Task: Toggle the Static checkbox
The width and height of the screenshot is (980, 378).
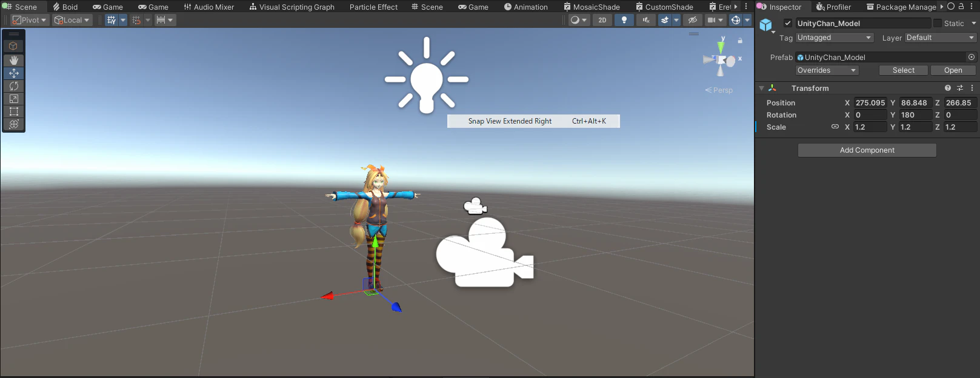Action: point(938,23)
